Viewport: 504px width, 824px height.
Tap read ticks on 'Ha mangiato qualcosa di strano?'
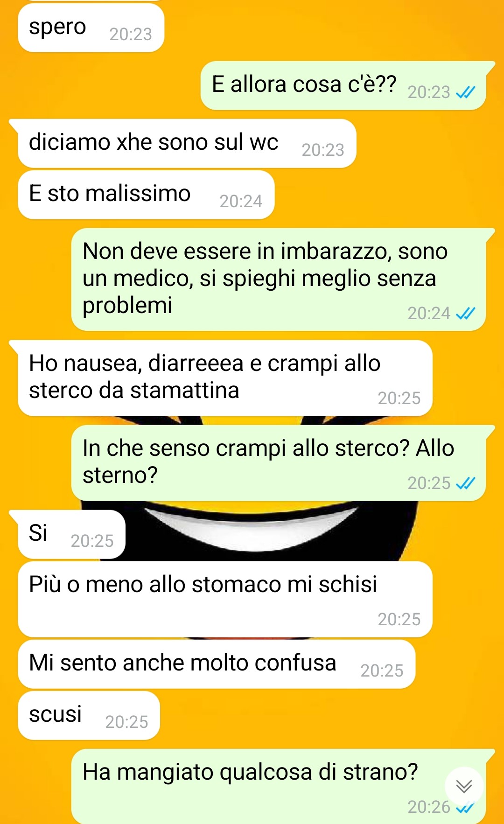pyautogui.click(x=465, y=808)
